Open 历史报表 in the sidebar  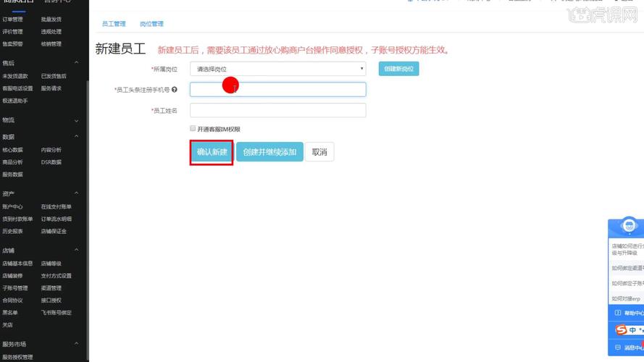pos(13,232)
